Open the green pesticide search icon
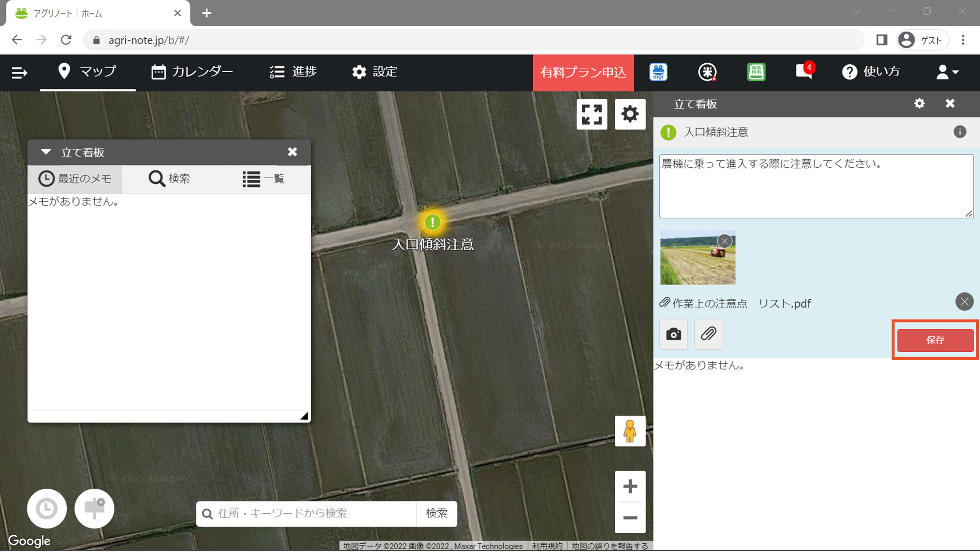980x552 pixels. coord(756,72)
